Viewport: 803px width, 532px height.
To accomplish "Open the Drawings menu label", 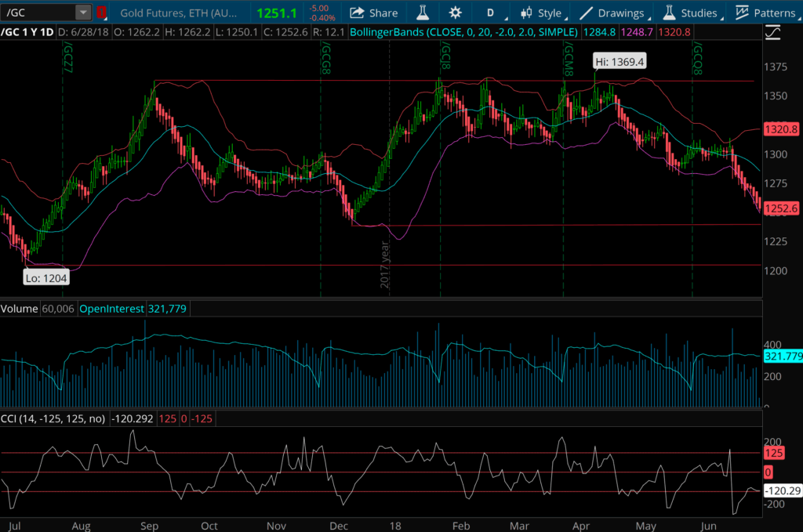I will click(x=622, y=13).
